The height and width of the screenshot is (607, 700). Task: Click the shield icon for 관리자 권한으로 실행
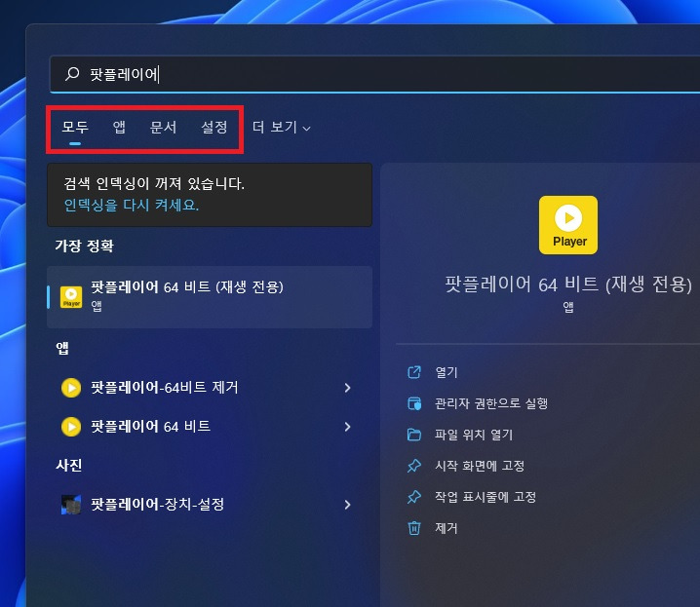pos(414,403)
